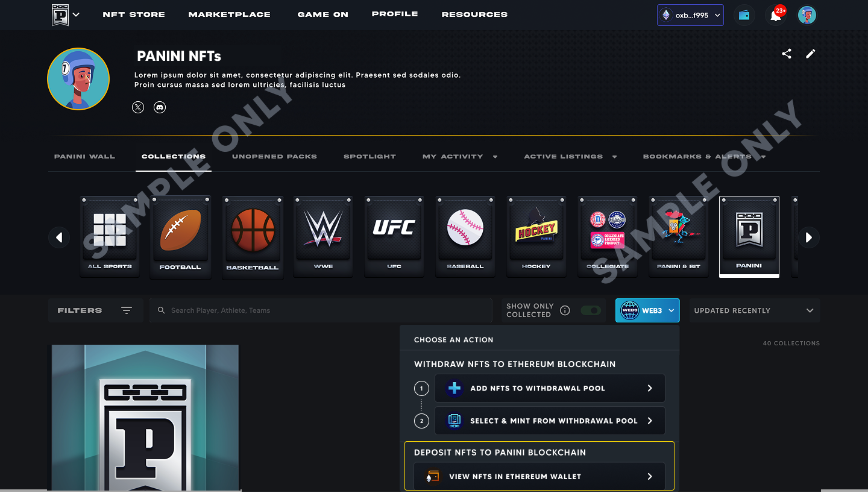The image size is (868, 496).
Task: Select the UFC category tile
Action: pos(394,236)
